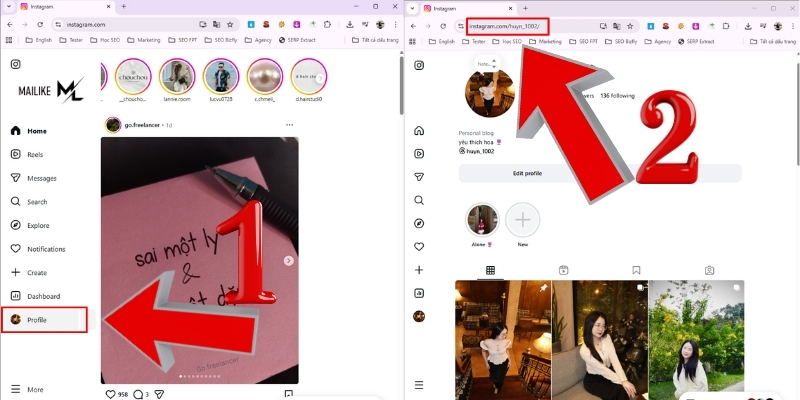Click the Instagram logo in the feed window
The height and width of the screenshot is (400, 800).
[16, 64]
